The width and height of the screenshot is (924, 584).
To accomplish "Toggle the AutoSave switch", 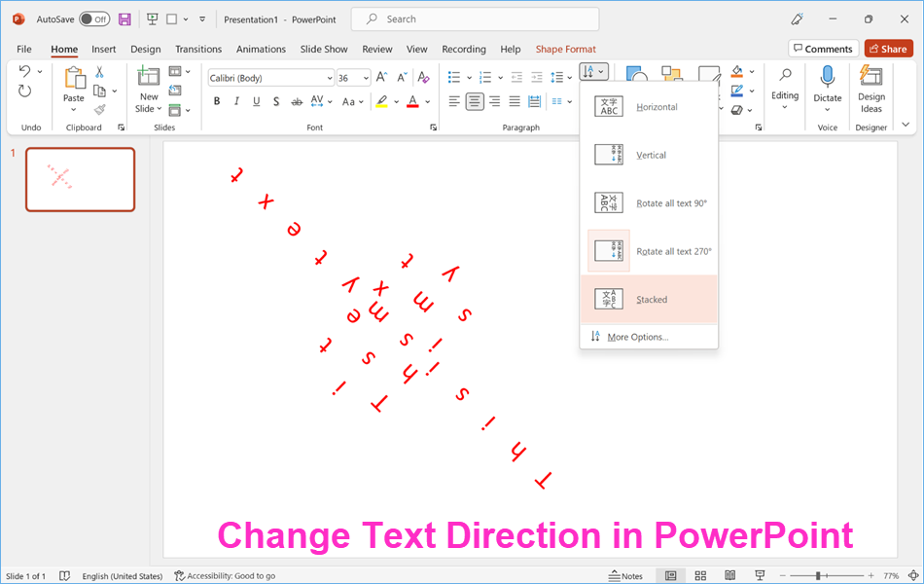I will 93,18.
